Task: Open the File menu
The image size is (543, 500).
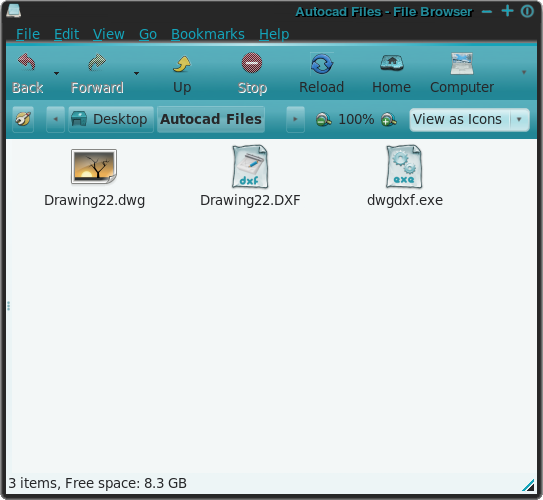Action: coord(28,34)
